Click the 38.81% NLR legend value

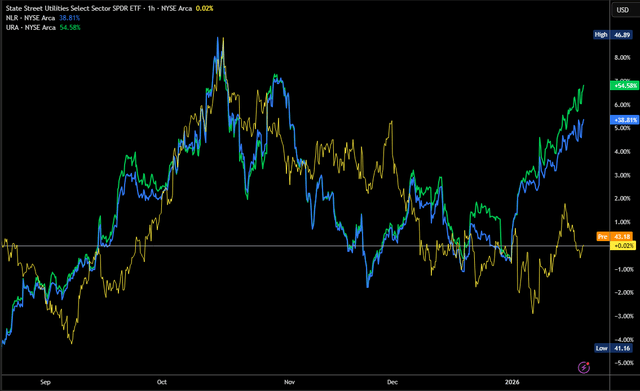(69, 18)
